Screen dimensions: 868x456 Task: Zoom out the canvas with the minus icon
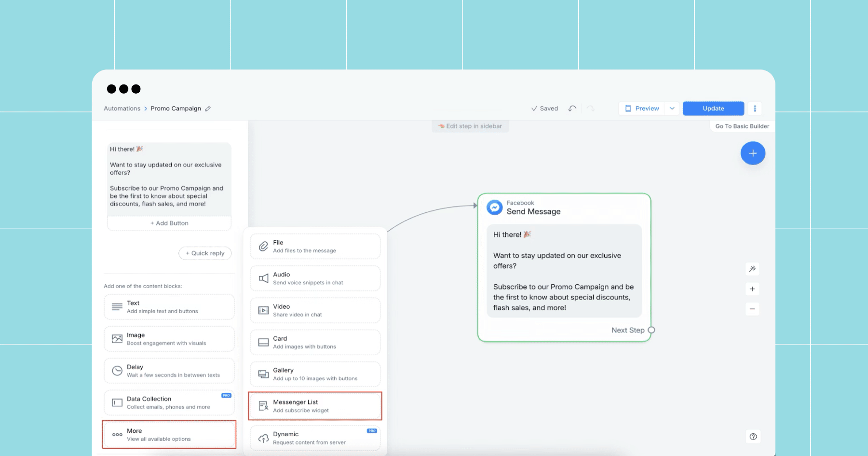(x=752, y=309)
